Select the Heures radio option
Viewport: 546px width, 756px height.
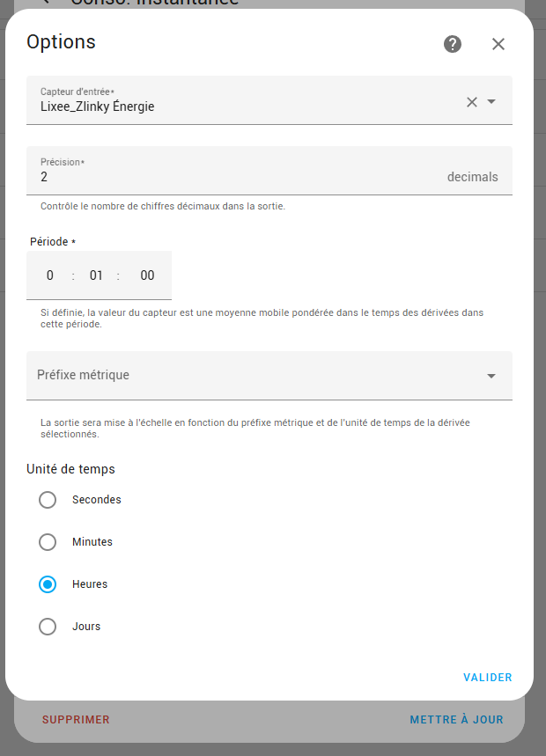[x=48, y=584]
